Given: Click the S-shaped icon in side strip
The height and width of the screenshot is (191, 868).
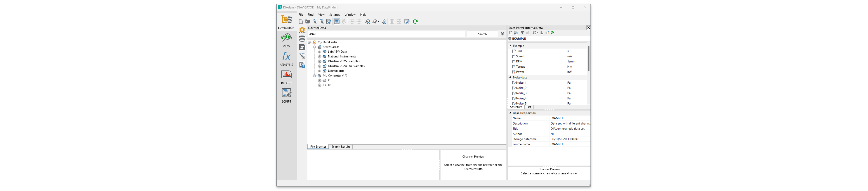Looking at the screenshot, I should (x=302, y=47).
